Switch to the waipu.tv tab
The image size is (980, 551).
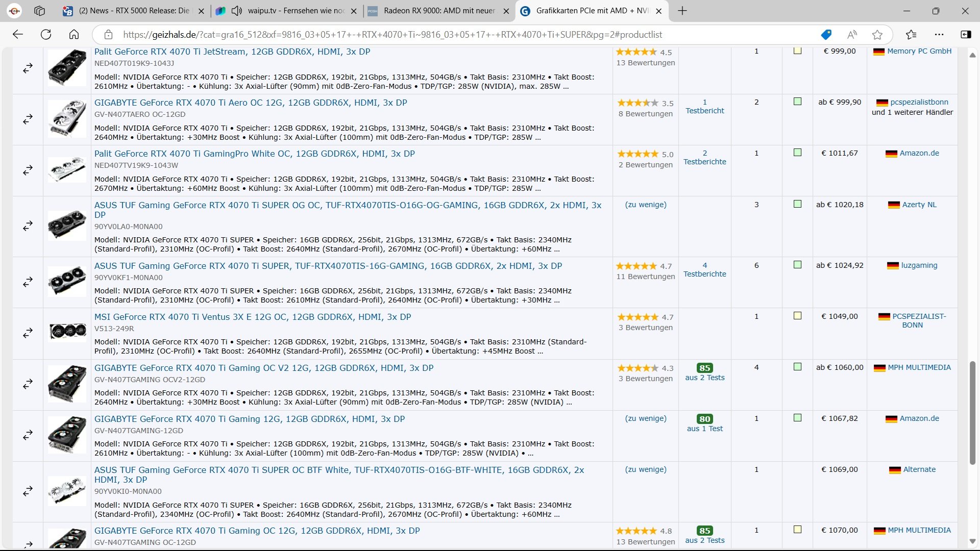click(296, 11)
